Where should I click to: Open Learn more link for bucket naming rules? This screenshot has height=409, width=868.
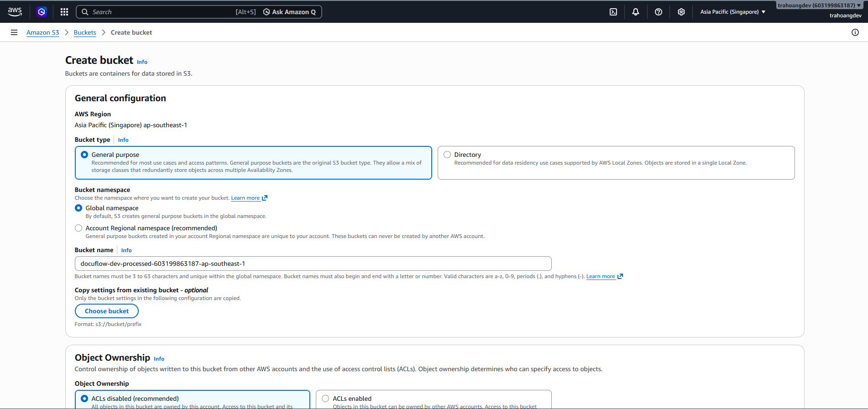click(601, 276)
